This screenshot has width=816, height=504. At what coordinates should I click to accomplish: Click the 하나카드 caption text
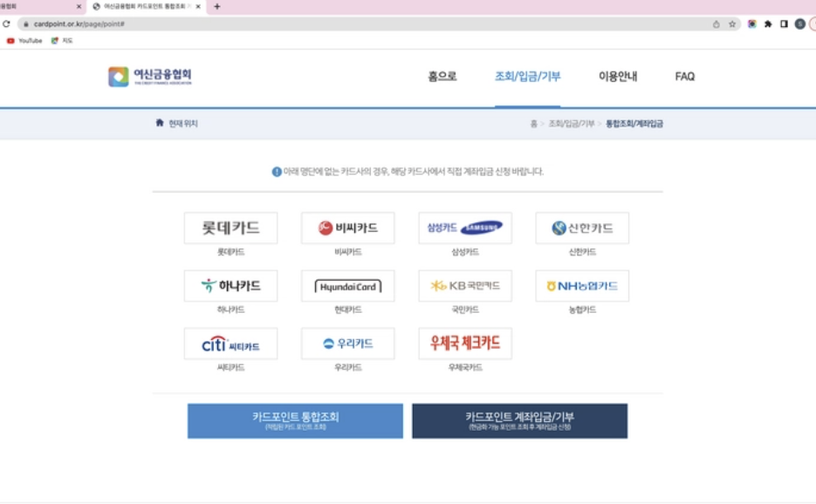pyautogui.click(x=230, y=310)
